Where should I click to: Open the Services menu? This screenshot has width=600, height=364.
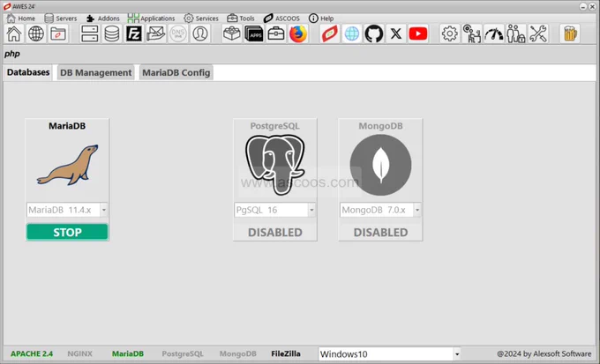201,18
